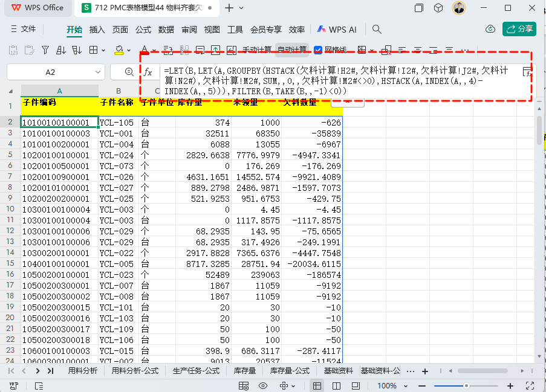
Task: Jump to last sheet tab arrow
Action: coord(51,371)
